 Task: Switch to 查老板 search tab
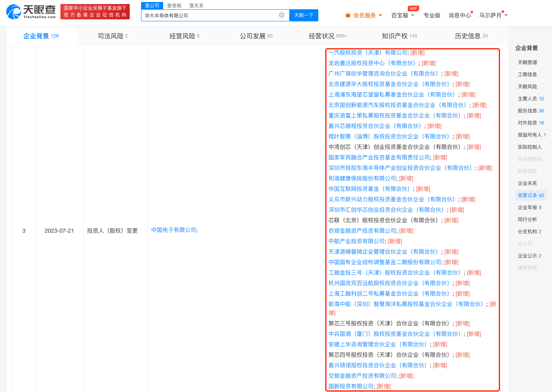[174, 6]
